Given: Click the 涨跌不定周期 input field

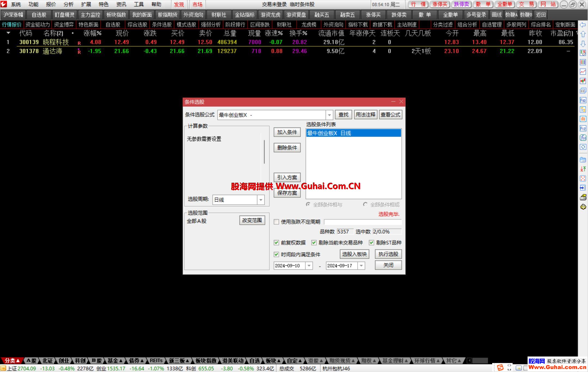Looking at the screenshot, I should (x=363, y=222).
